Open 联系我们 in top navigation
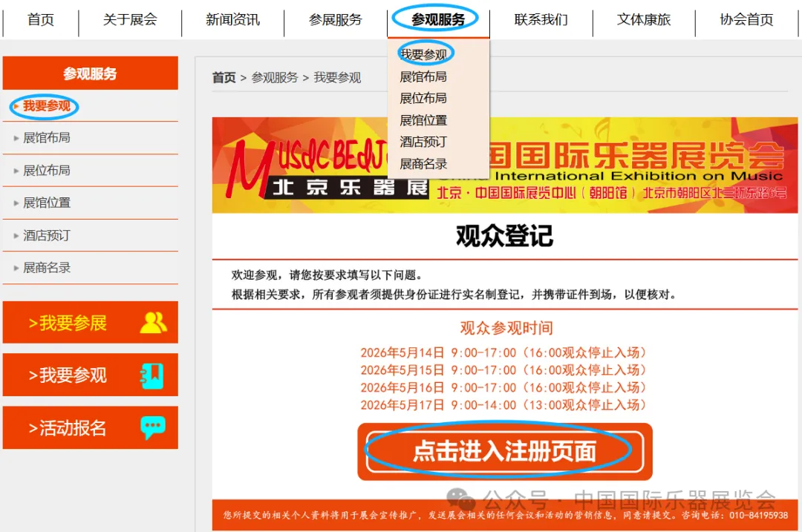Viewport: 802px width, 532px height. (x=541, y=19)
